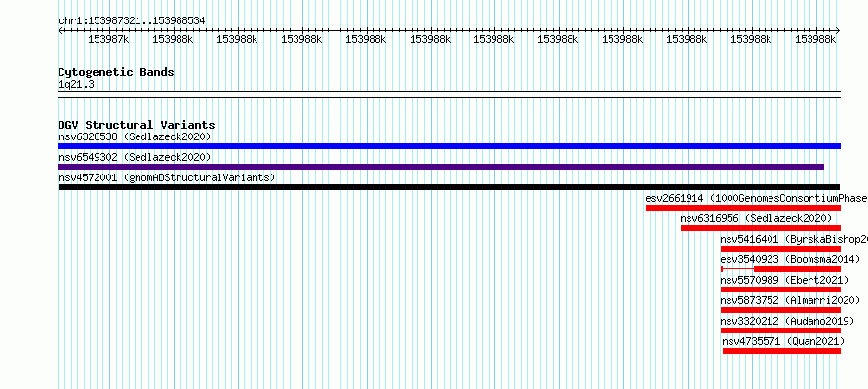Select the DGV Structural Variants track title

[137, 125]
